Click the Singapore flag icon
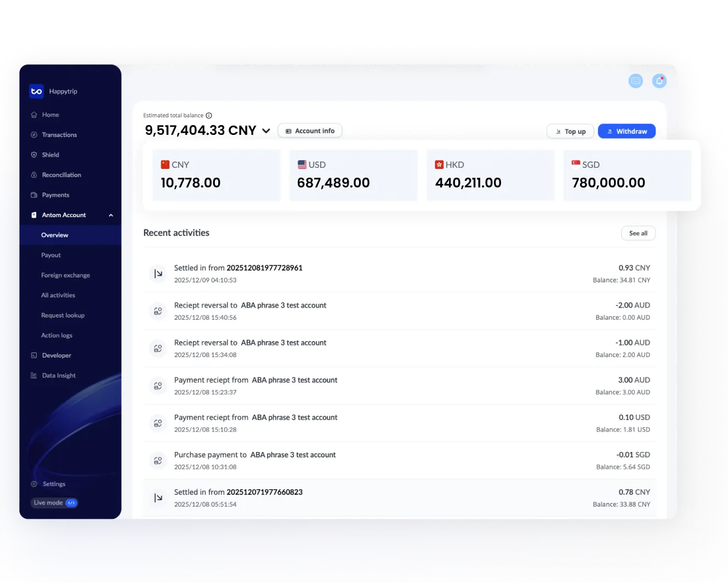 [576, 163]
